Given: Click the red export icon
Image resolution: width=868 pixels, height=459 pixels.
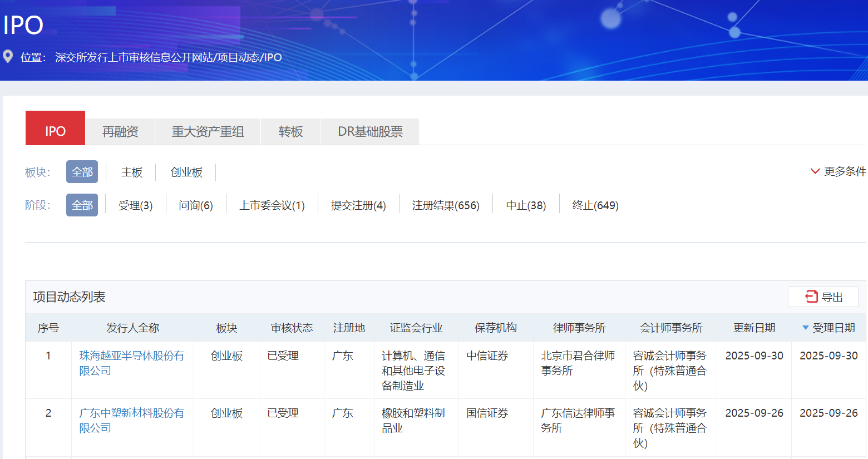Looking at the screenshot, I should click(811, 297).
